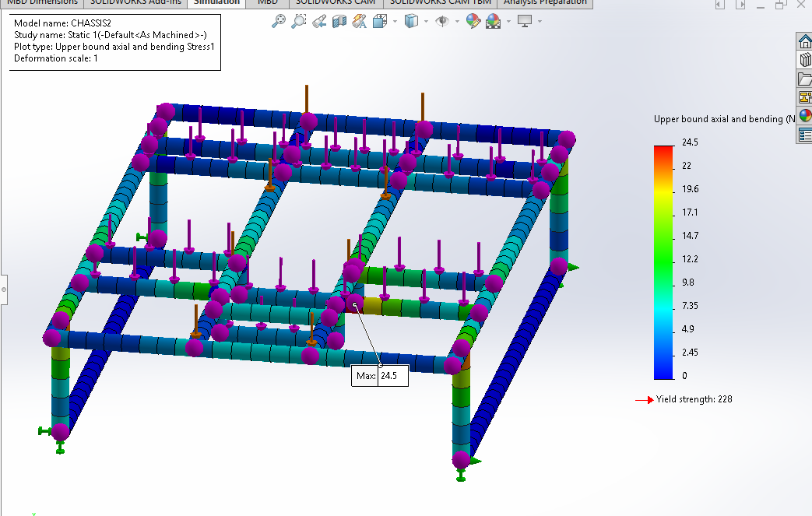Click the legend value 7.35
812x516 pixels.
click(x=690, y=305)
